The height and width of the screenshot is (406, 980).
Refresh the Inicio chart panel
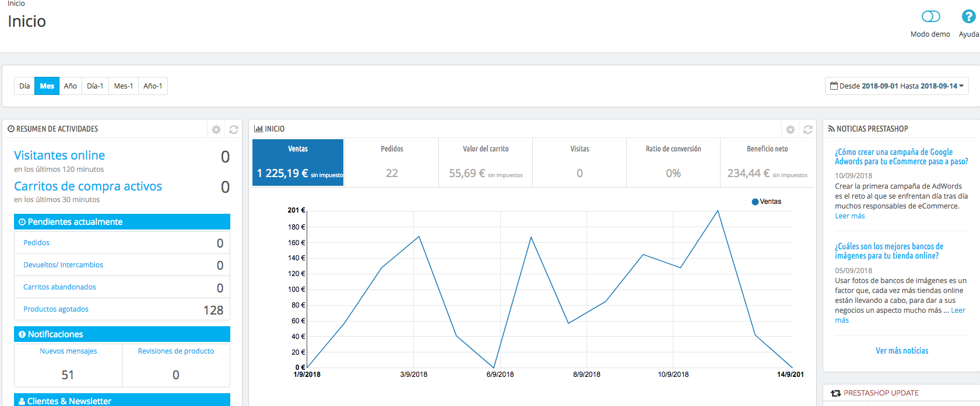[x=808, y=129]
